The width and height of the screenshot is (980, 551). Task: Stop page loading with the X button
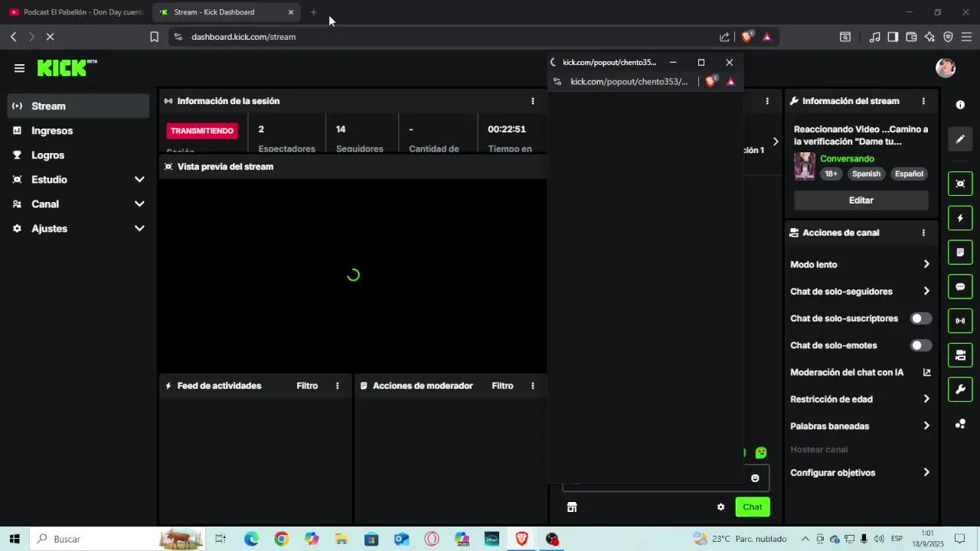pyautogui.click(x=49, y=37)
